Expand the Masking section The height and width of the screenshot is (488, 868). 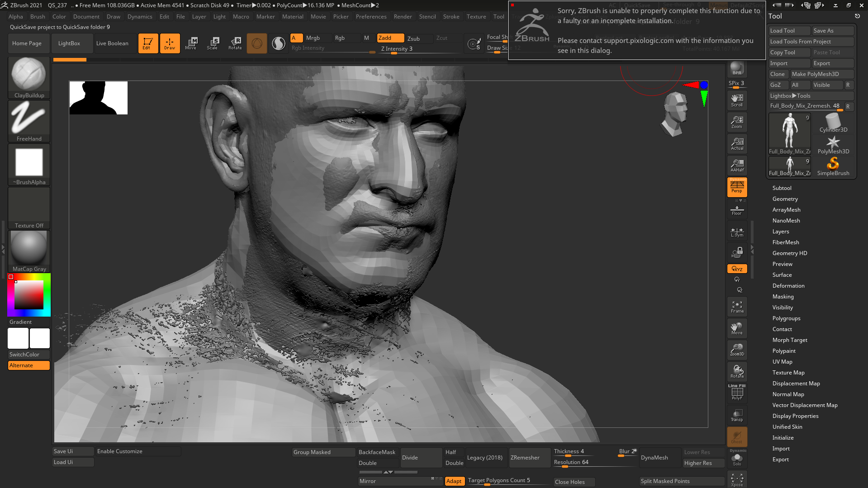(x=783, y=297)
